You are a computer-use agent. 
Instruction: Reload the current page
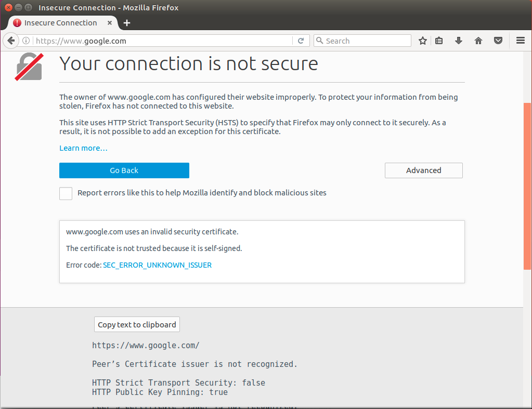point(301,41)
